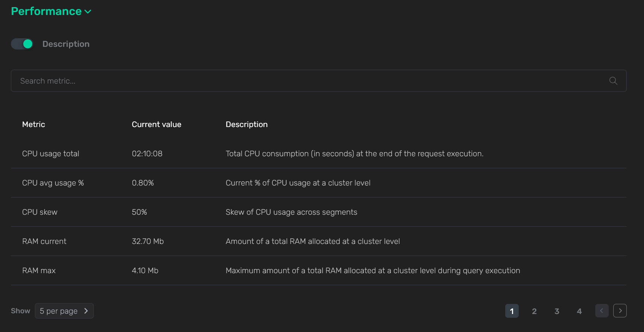Image resolution: width=644 pixels, height=332 pixels.
Task: Select the CPU skew metric name
Action: click(x=40, y=212)
